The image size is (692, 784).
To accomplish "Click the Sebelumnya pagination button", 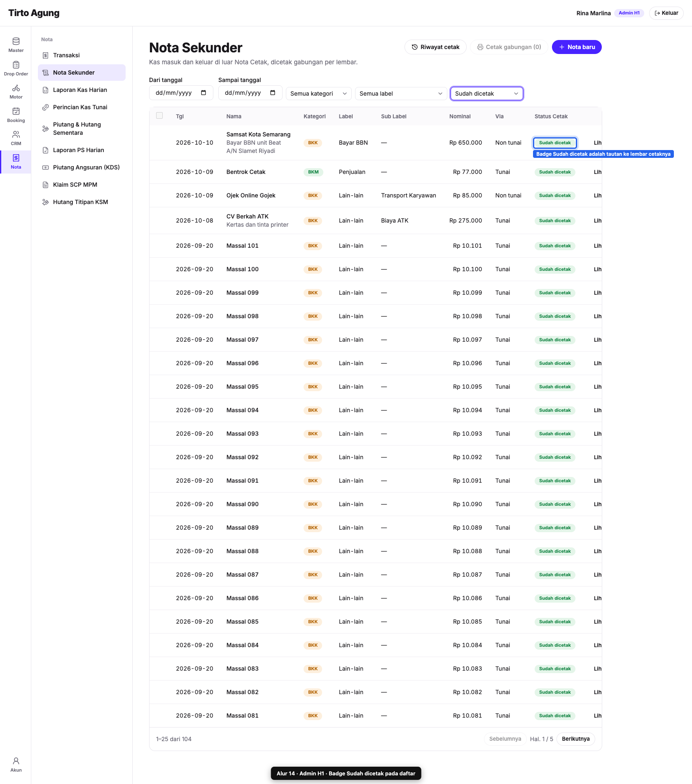I will tap(505, 739).
